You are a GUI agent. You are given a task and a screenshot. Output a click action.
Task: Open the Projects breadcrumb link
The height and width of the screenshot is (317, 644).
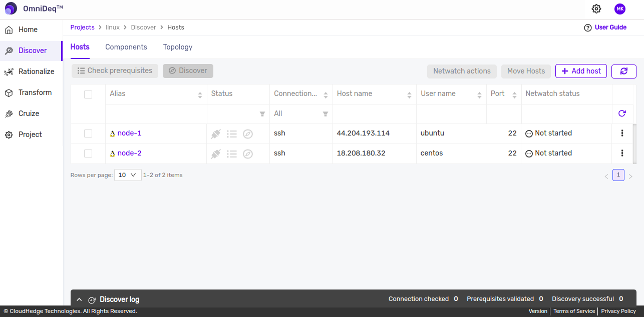[83, 27]
